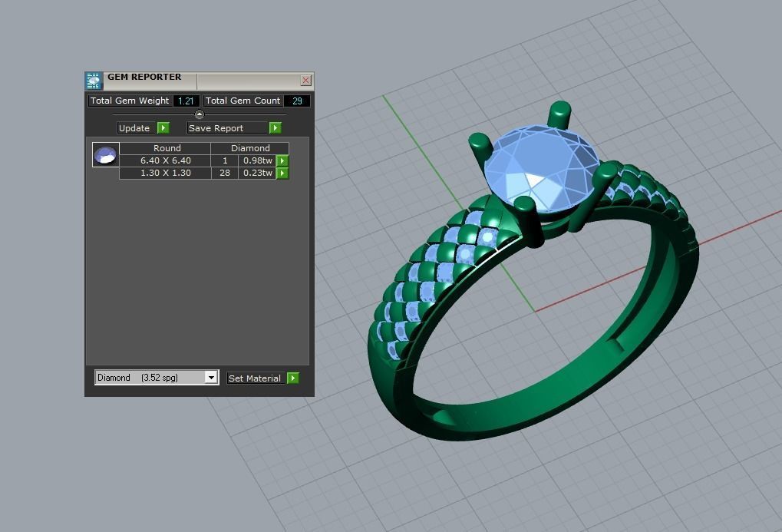
Task: Click the Save Report button label
Action: point(227,128)
